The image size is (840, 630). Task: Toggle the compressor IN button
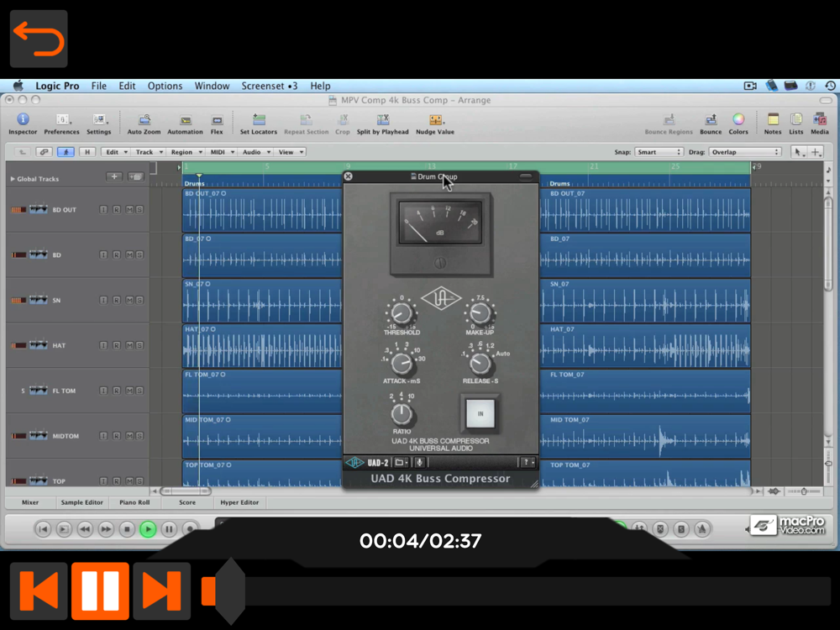tap(480, 413)
